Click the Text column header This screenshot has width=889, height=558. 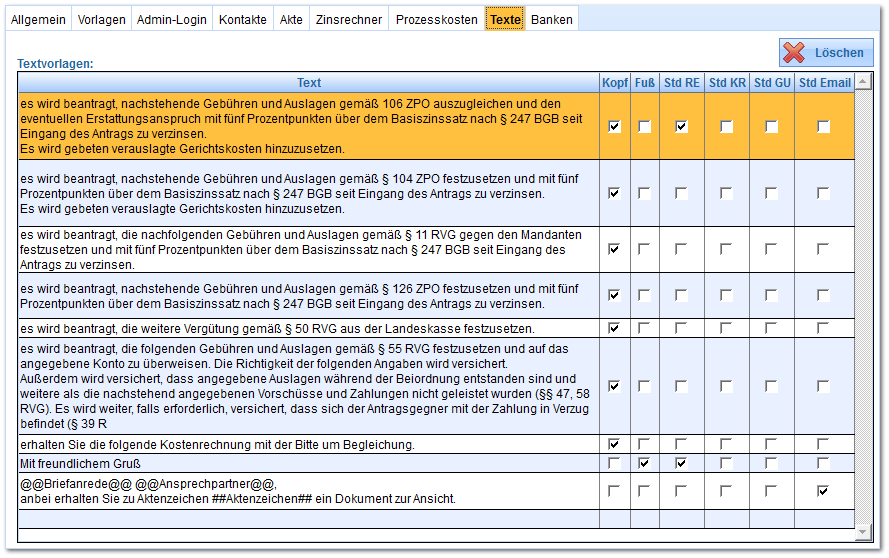[x=309, y=83]
